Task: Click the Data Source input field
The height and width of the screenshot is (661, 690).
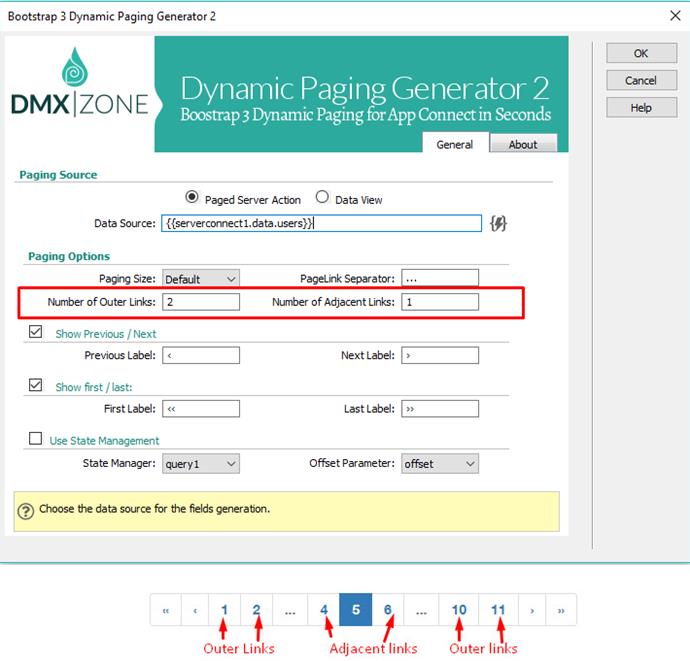Action: (321, 223)
